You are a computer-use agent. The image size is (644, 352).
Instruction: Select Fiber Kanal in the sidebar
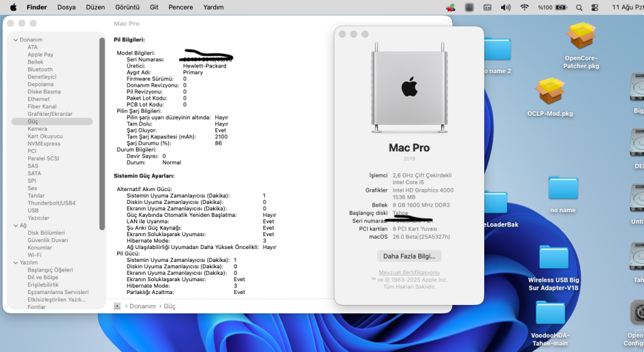[x=42, y=106]
